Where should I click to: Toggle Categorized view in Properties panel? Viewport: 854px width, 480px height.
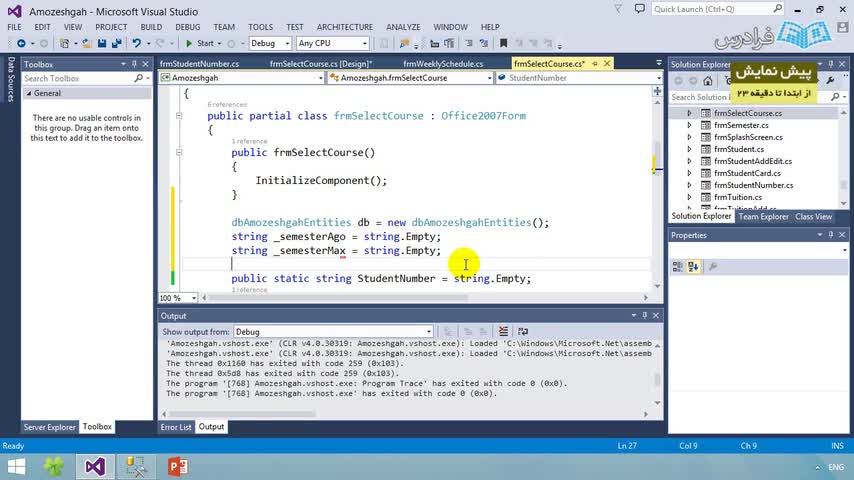pos(678,266)
